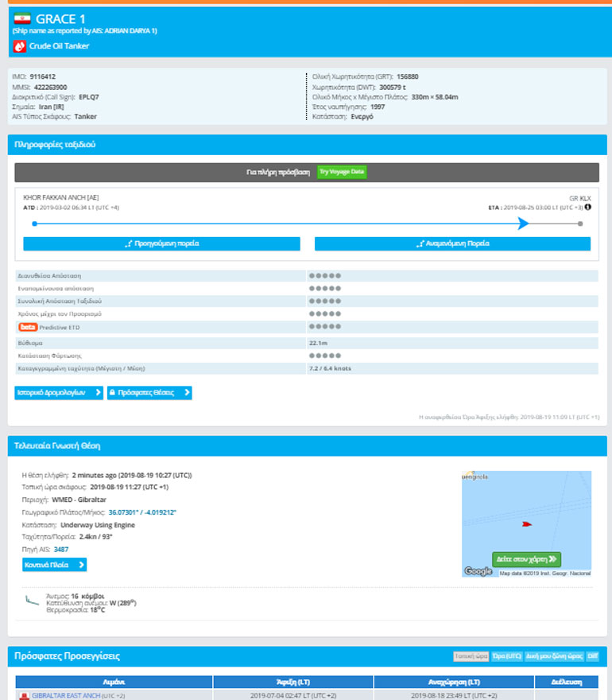Toggle the Diff time display option

(592, 656)
